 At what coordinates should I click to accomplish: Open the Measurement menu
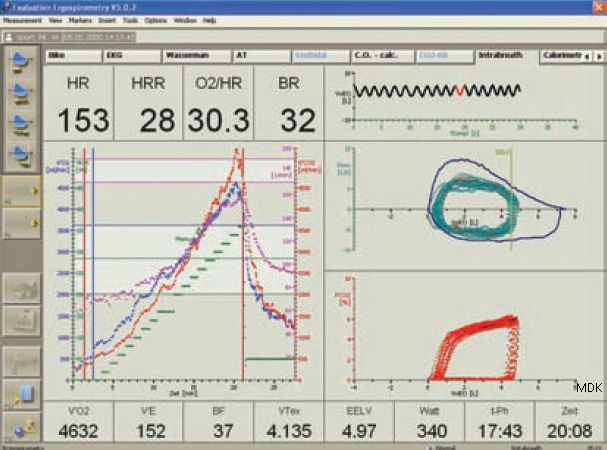(22, 21)
